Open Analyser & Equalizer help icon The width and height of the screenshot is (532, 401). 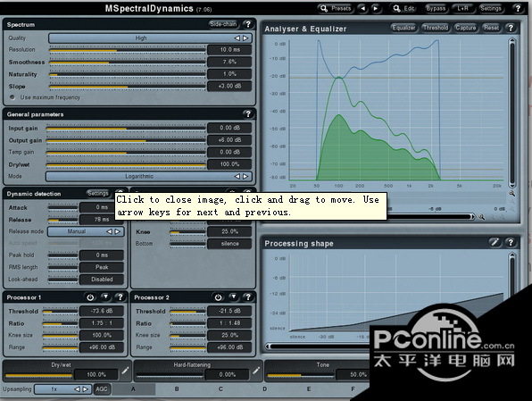tap(511, 28)
